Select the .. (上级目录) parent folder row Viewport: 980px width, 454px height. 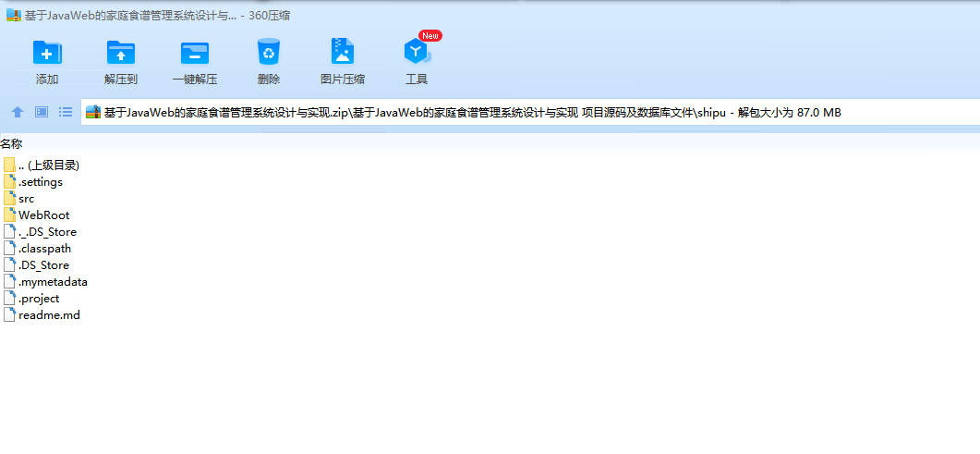pyautogui.click(x=42, y=166)
